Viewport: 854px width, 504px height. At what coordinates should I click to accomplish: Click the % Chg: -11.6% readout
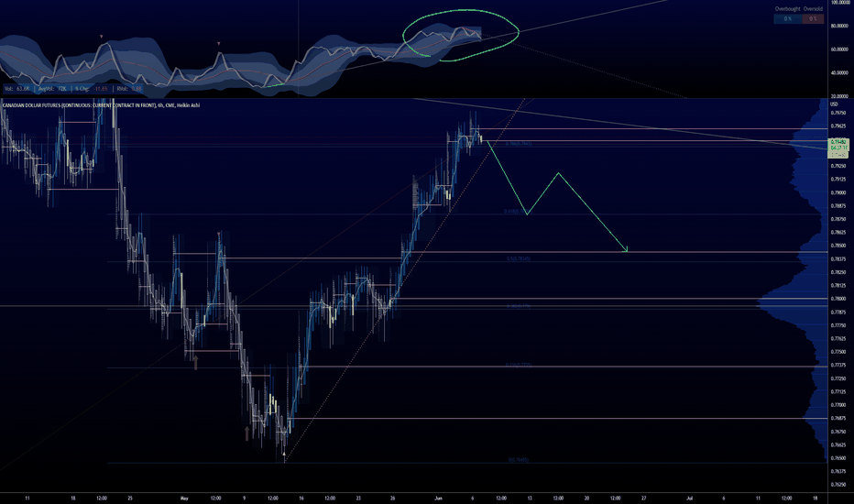click(92, 88)
